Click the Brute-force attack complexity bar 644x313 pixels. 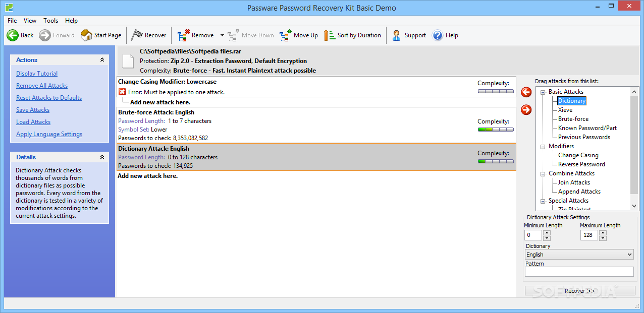496,130
